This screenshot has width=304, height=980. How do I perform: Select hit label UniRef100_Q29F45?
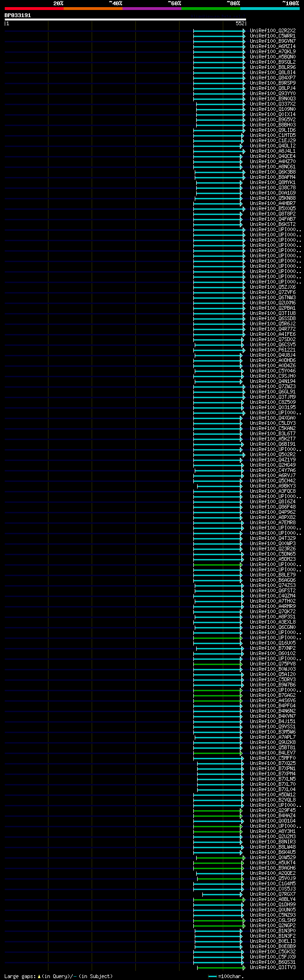coord(273,810)
